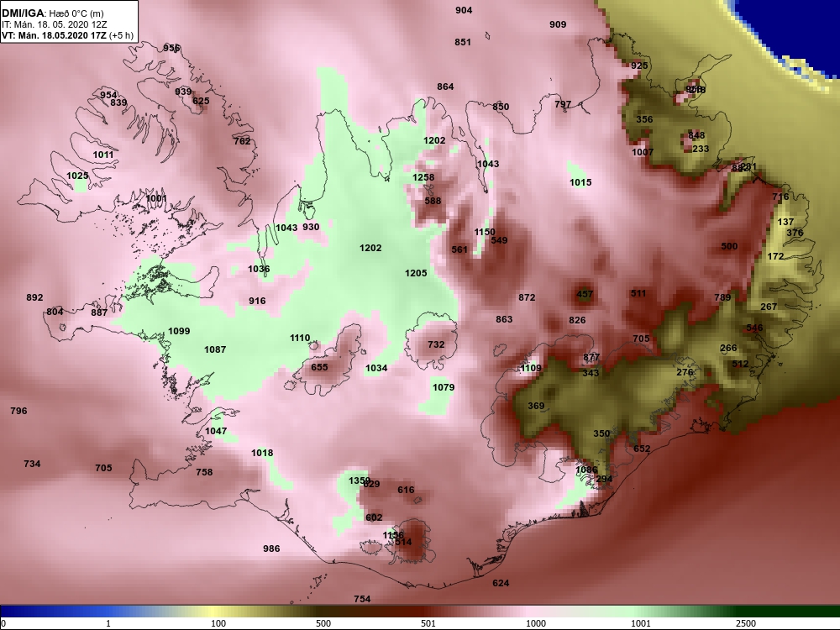Click the map value 839

click(x=118, y=102)
